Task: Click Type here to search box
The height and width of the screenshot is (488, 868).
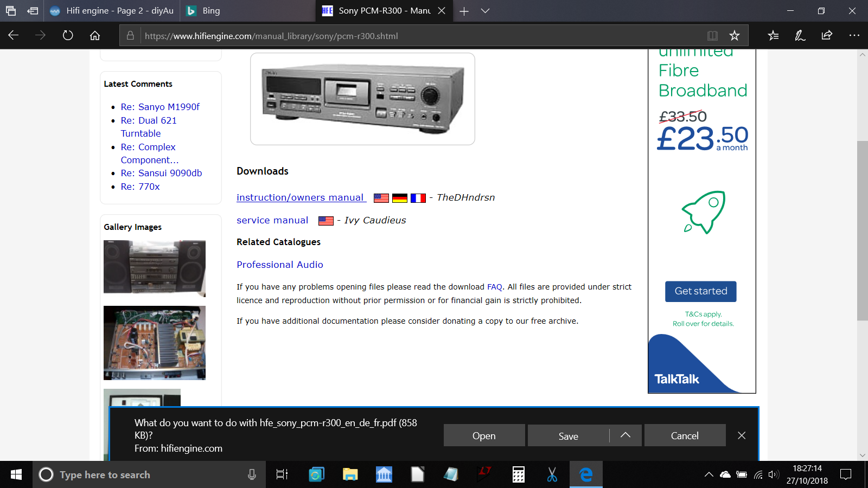Action: [x=149, y=474]
